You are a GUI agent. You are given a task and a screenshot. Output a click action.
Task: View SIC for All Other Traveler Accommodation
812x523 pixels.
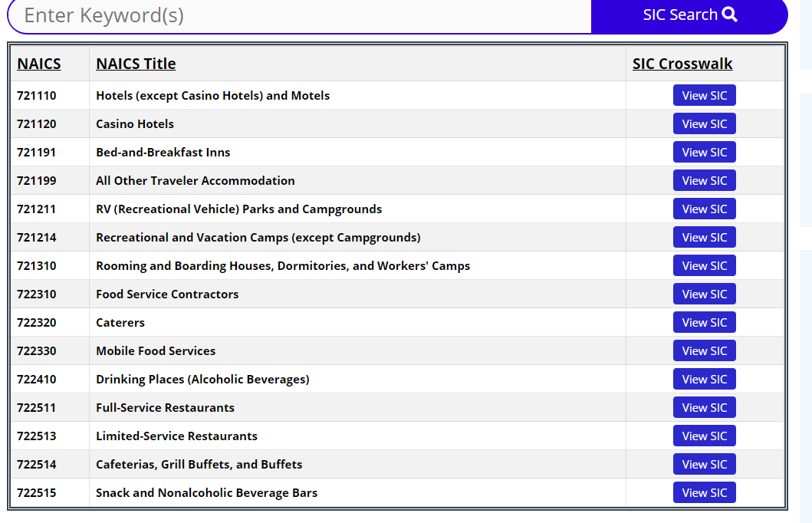705,181
